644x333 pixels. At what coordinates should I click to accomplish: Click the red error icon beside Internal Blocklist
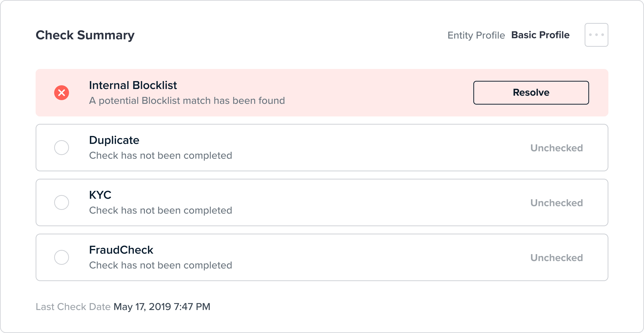point(62,92)
